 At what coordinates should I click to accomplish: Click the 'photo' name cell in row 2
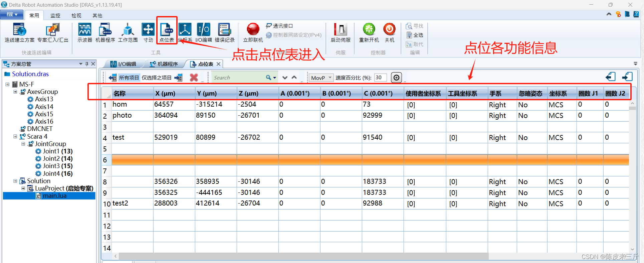tap(132, 115)
